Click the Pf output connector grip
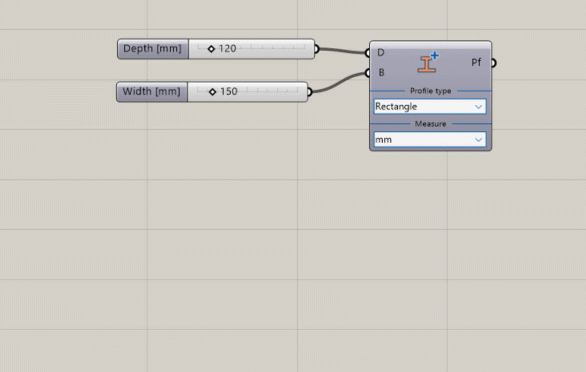The image size is (586, 372). coord(493,63)
